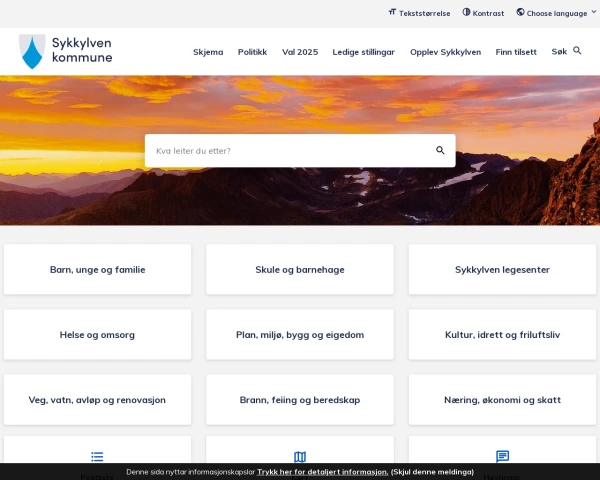Open search via the Søk magnifier in navigation
The height and width of the screenshot is (480, 600).
coord(577,50)
